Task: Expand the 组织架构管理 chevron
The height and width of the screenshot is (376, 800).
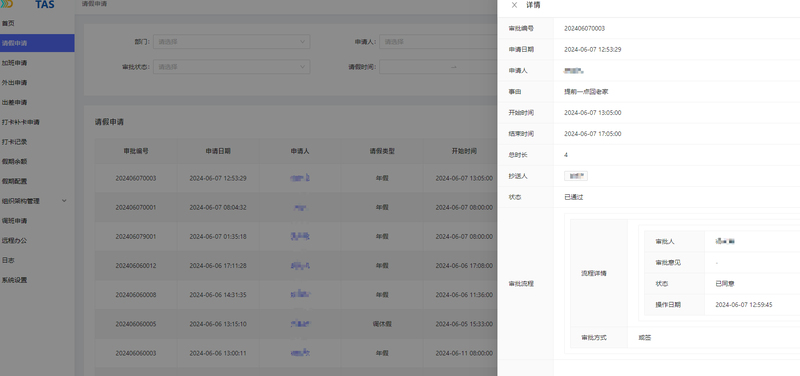Action: [x=64, y=200]
